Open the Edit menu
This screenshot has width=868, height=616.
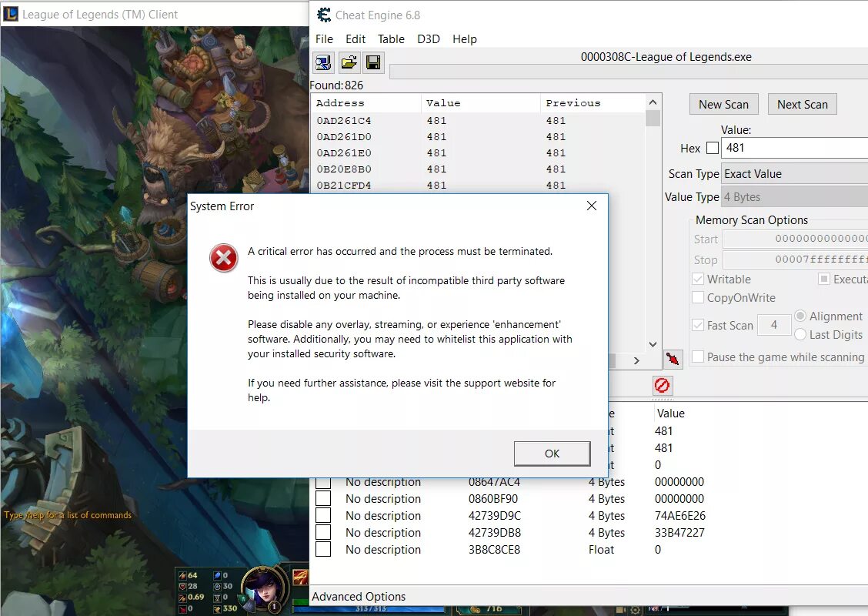pos(356,38)
